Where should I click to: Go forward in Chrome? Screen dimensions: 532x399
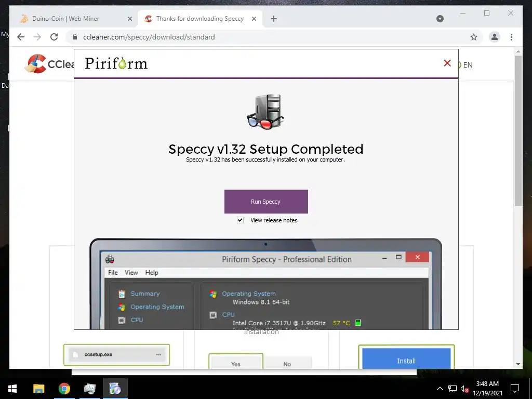tap(37, 37)
